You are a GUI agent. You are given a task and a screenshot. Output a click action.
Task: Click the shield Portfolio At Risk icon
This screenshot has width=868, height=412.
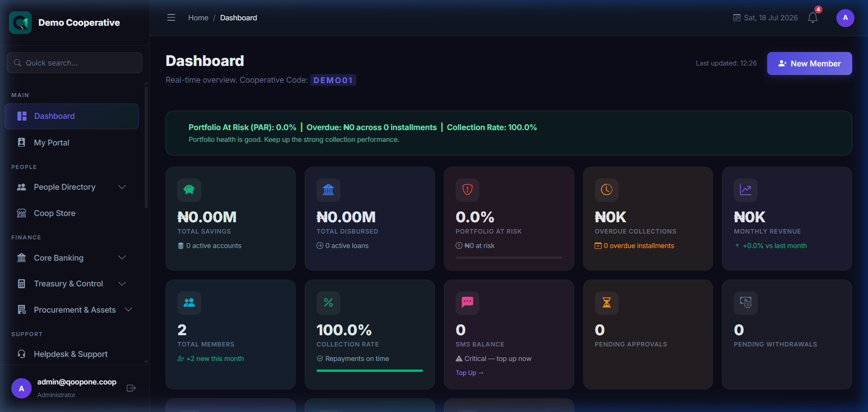click(467, 190)
